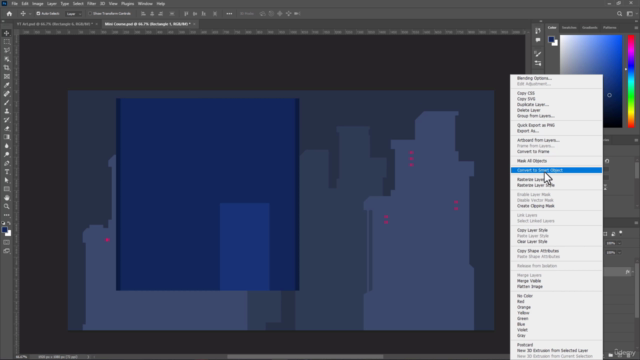Viewport: 640px width, 360px height.
Task: Select the Eraser tool
Action: tap(7, 129)
